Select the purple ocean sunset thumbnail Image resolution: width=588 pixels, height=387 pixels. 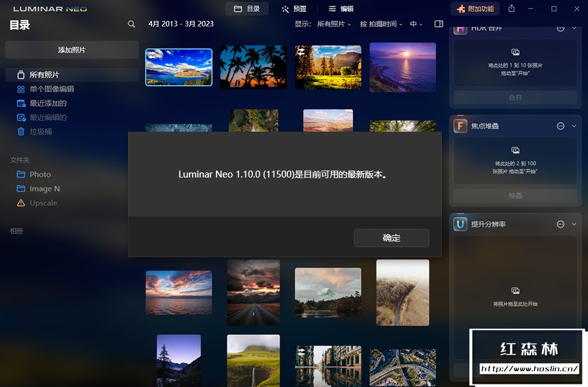pyautogui.click(x=403, y=68)
